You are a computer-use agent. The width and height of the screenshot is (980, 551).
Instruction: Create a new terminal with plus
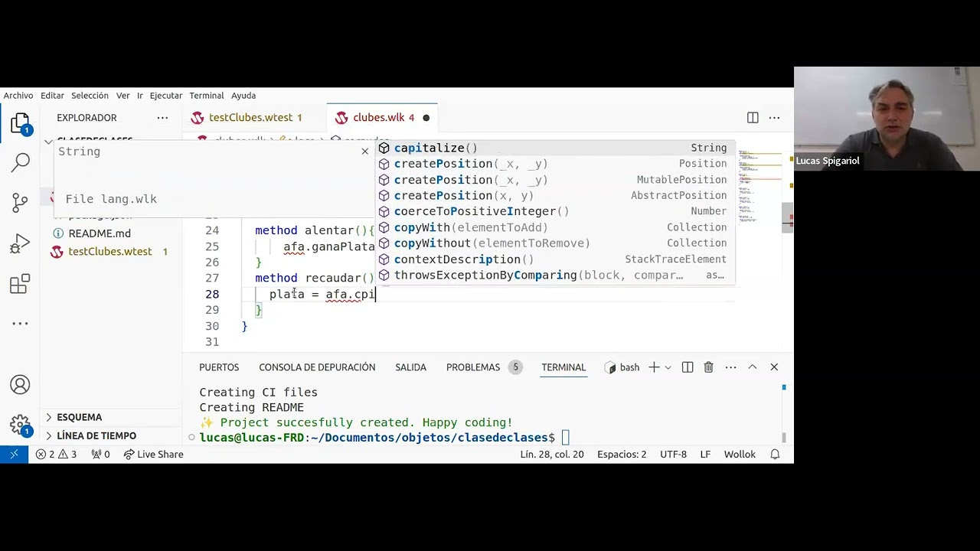pos(654,367)
